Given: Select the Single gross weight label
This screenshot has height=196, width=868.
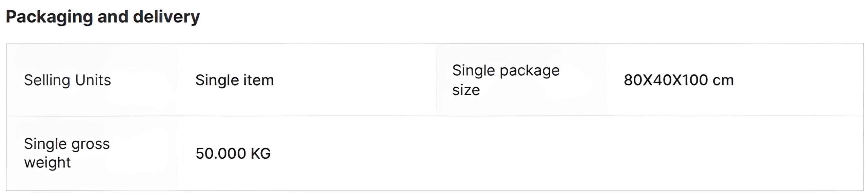Looking at the screenshot, I should click(x=67, y=153).
